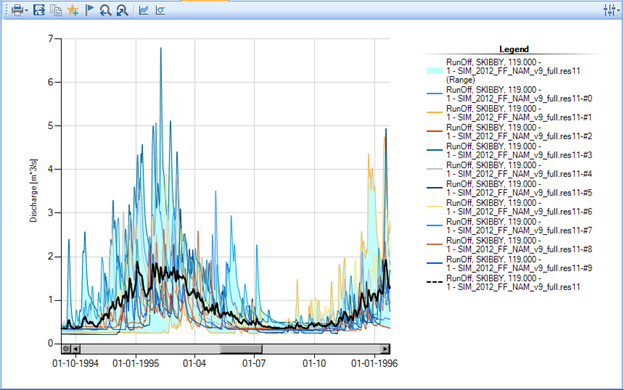The width and height of the screenshot is (624, 390).
Task: Select legend entry res11-#3
Action: (509, 150)
